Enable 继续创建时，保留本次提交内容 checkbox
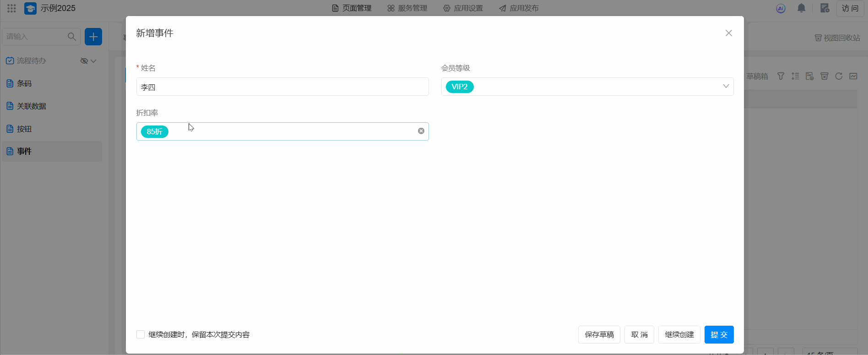 141,334
